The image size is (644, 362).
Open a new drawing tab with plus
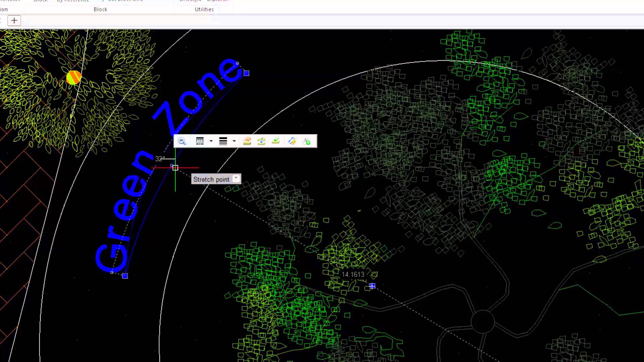coord(14,21)
